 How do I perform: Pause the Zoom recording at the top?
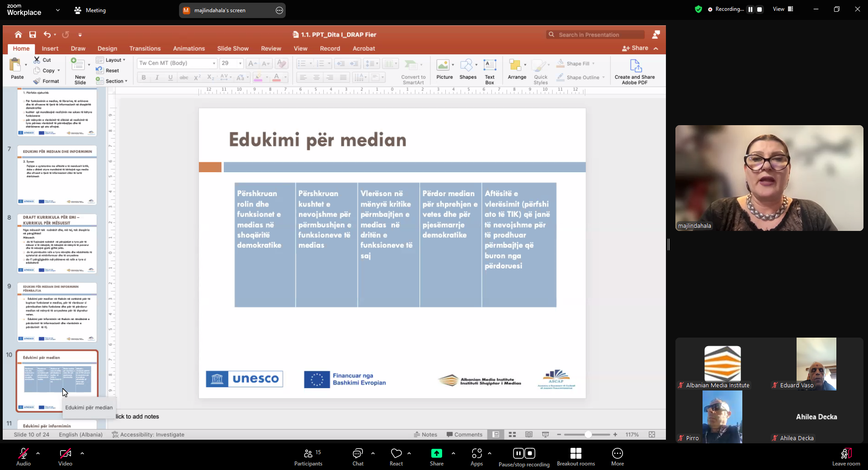click(x=750, y=9)
